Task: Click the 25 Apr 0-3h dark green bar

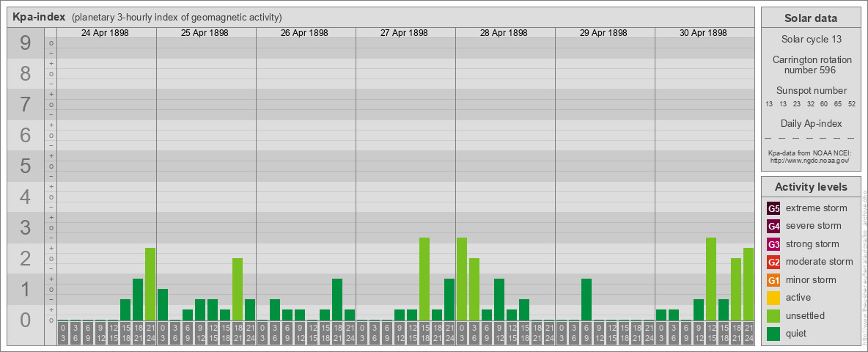Action: (x=163, y=305)
